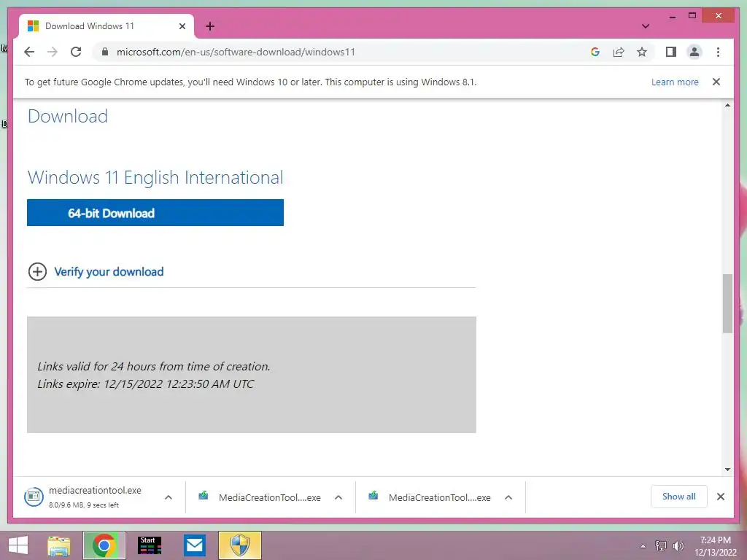Click the page scrollbar up arrow
The width and height of the screenshot is (747, 560).
pyautogui.click(x=727, y=105)
